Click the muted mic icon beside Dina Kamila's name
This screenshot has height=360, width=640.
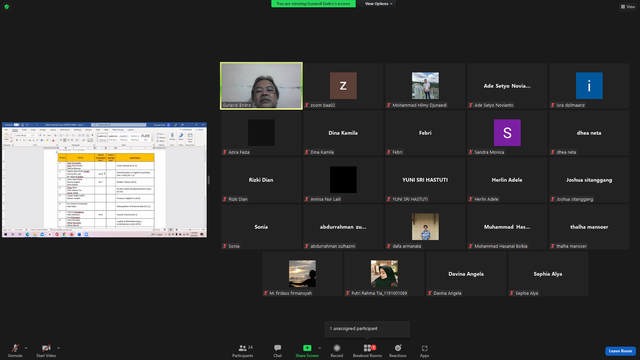click(x=307, y=152)
